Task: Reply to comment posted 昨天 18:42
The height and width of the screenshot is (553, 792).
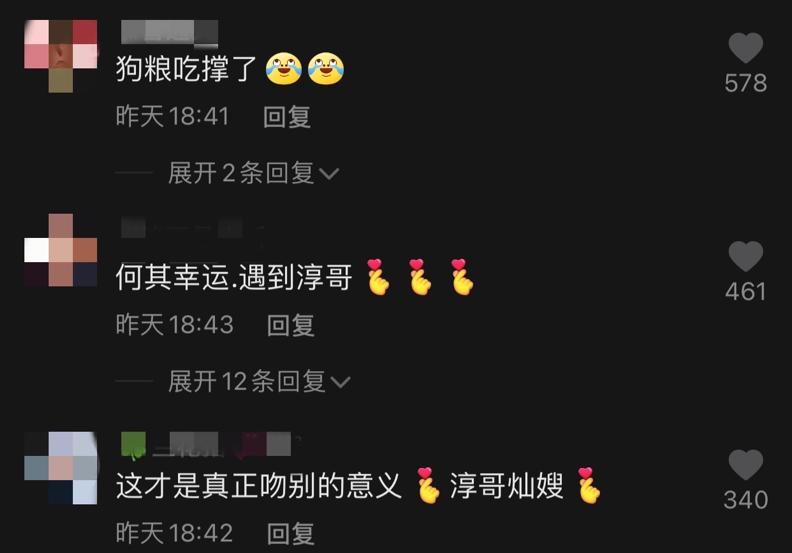Action: coord(290,533)
